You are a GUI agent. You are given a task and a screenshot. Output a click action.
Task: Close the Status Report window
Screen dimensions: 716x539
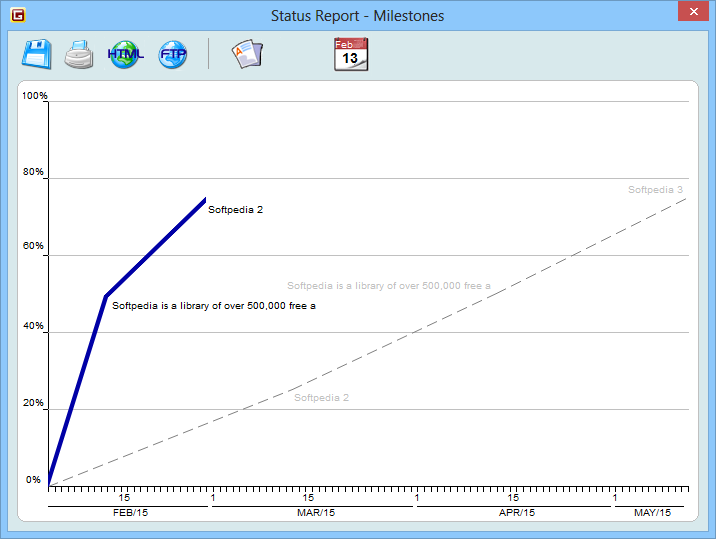click(693, 11)
